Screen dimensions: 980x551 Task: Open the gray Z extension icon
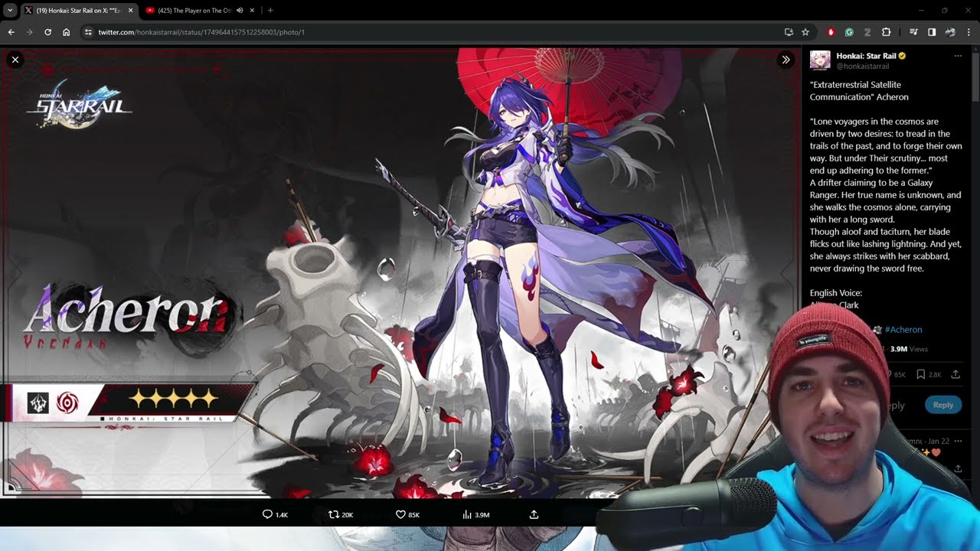(867, 32)
